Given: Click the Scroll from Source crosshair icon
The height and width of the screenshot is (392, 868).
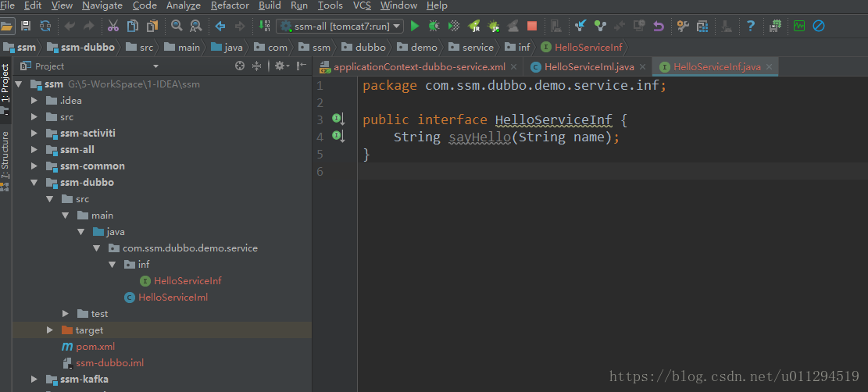Looking at the screenshot, I should point(240,66).
